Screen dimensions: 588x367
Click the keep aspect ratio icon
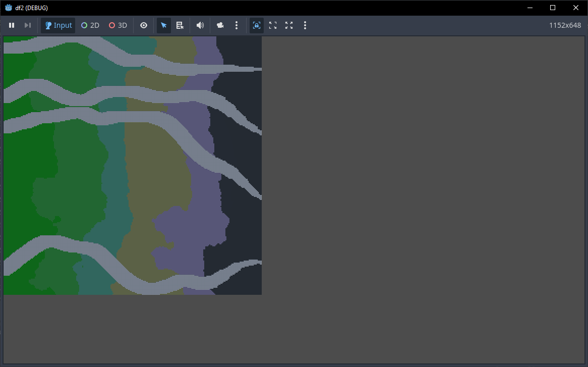click(x=273, y=25)
